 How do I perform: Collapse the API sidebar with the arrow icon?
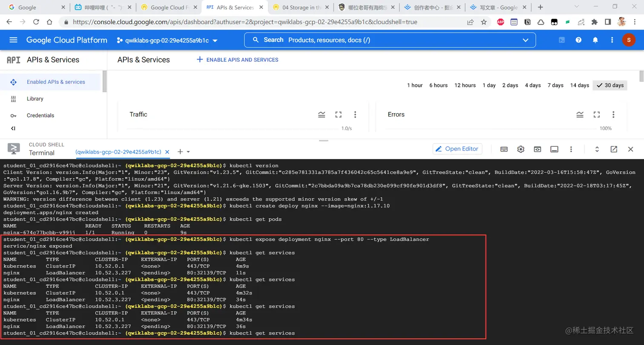13,128
